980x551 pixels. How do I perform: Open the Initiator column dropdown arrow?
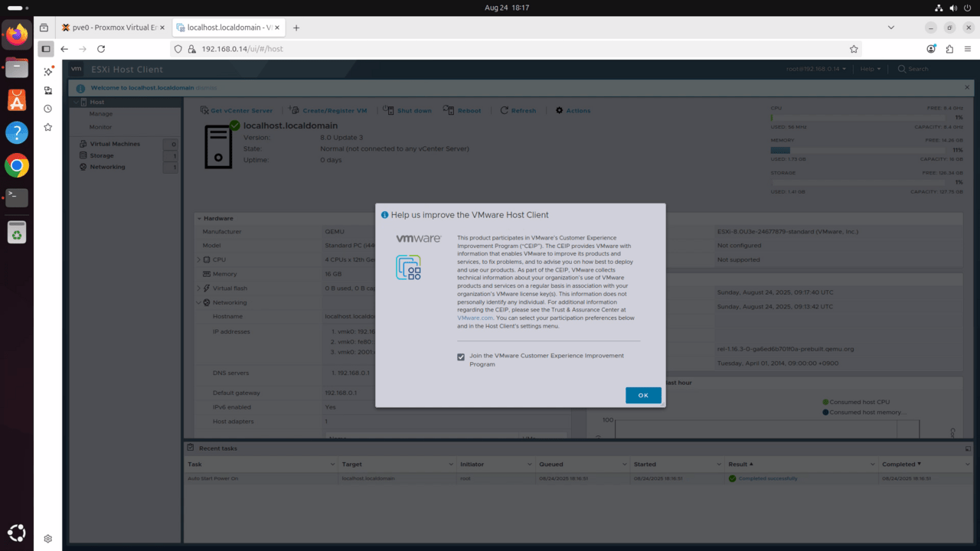(x=528, y=465)
